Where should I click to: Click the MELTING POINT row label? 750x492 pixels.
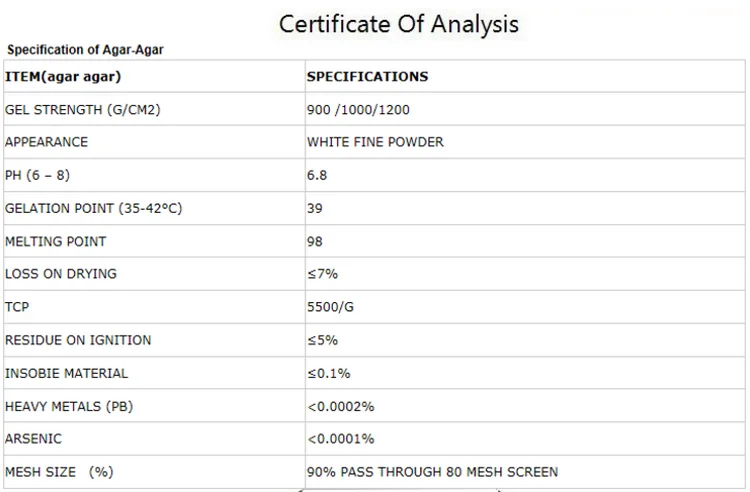[x=56, y=241]
